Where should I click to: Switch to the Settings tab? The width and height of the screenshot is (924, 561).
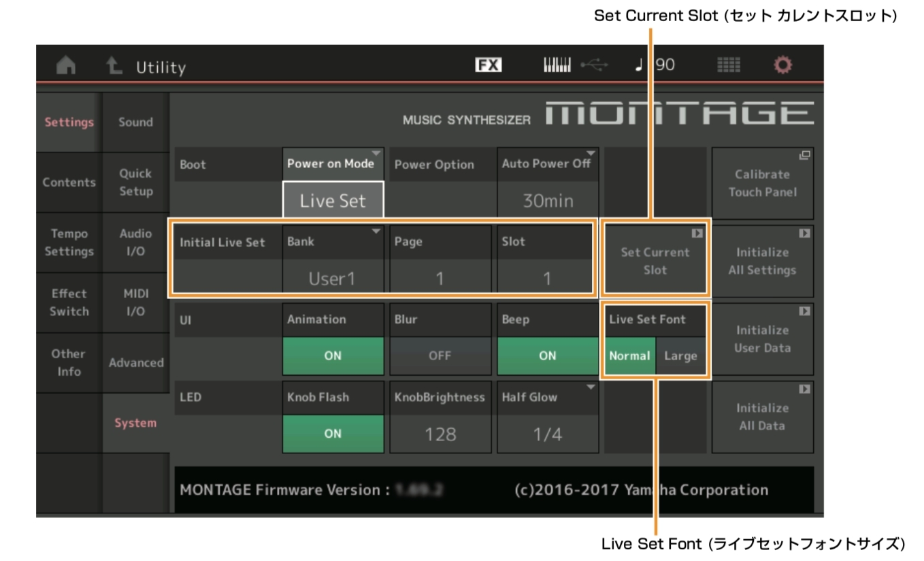click(x=69, y=123)
